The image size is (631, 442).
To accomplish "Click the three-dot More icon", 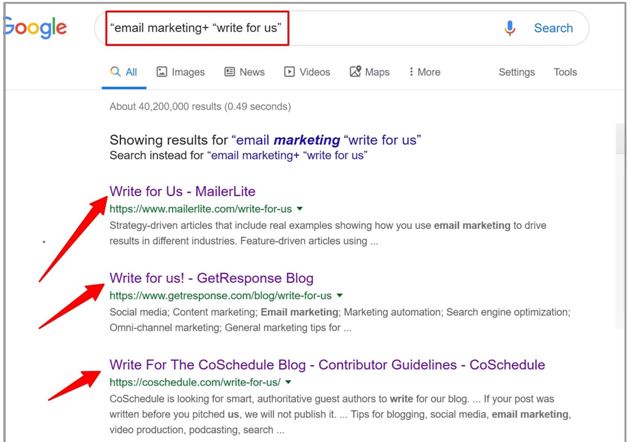I will pyautogui.click(x=411, y=72).
